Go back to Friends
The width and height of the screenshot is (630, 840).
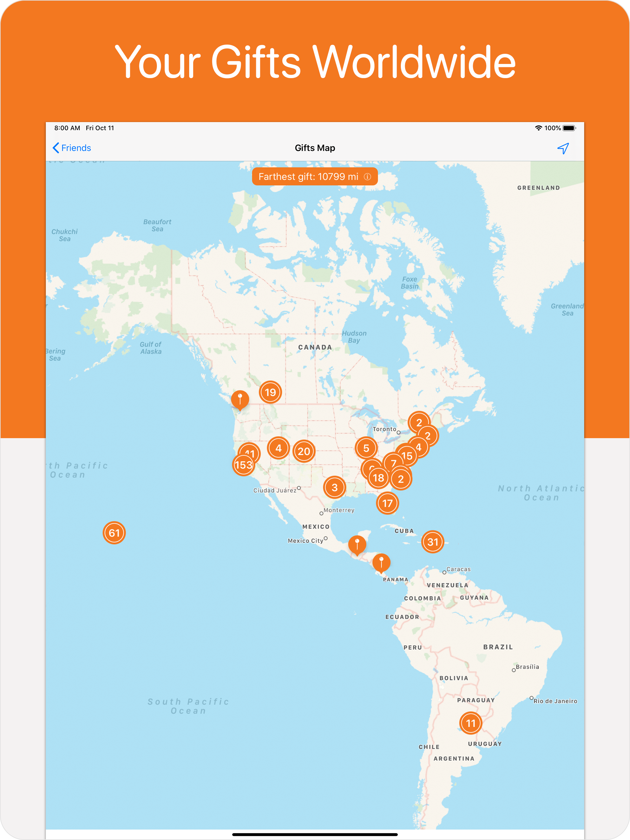pos(71,148)
